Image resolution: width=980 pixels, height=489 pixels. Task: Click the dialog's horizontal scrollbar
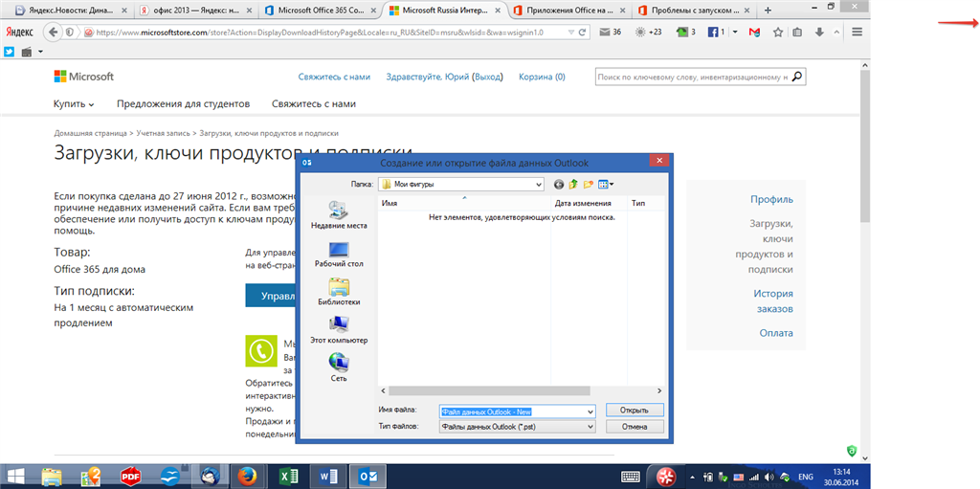click(x=489, y=390)
